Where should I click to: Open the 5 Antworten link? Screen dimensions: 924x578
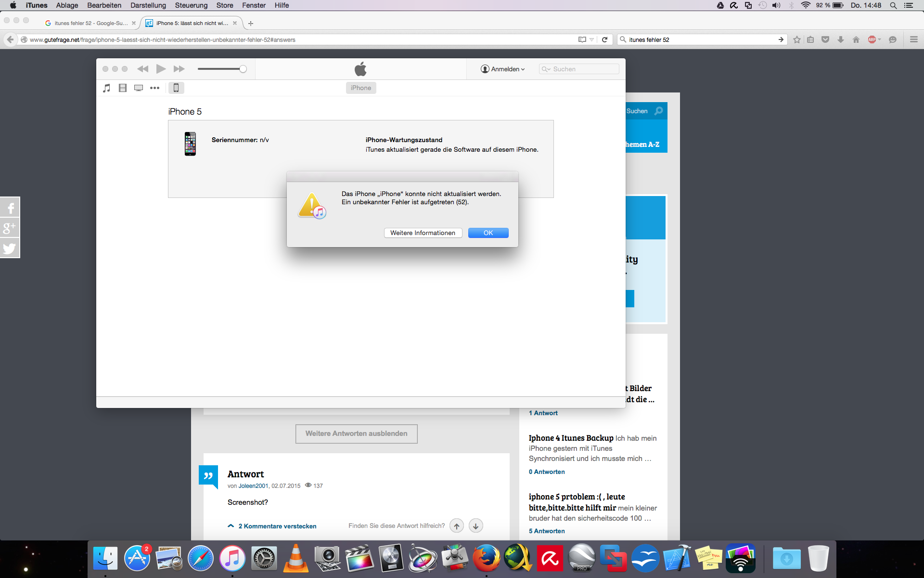[x=547, y=531]
